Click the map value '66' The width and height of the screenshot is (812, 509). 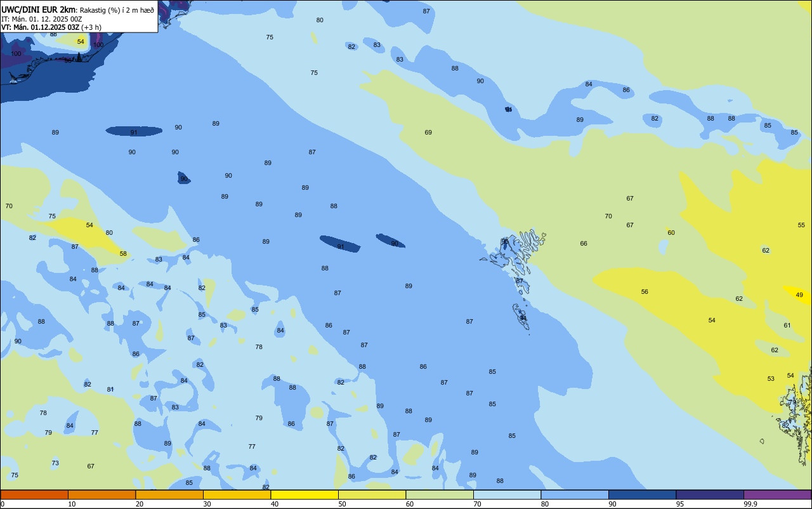point(584,244)
